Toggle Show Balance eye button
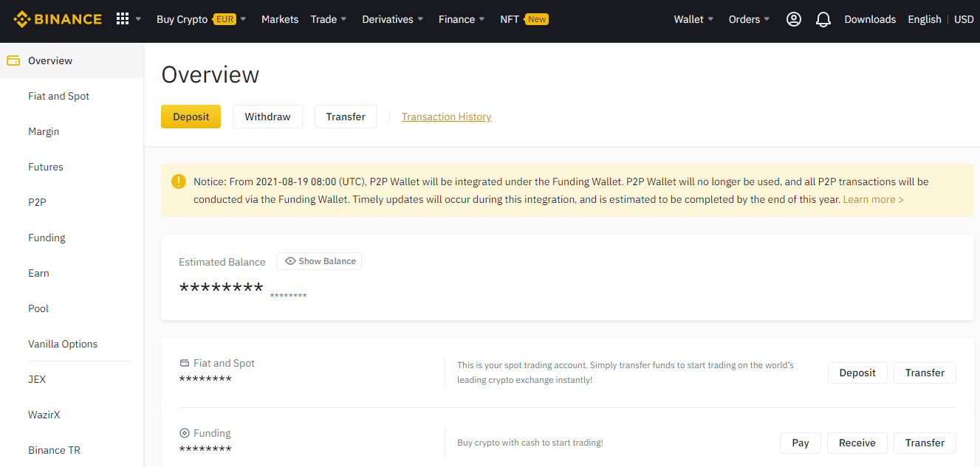 coord(320,261)
